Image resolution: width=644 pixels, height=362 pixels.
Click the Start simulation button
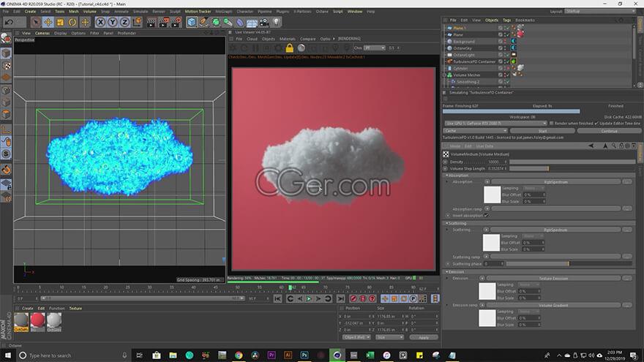(542, 131)
